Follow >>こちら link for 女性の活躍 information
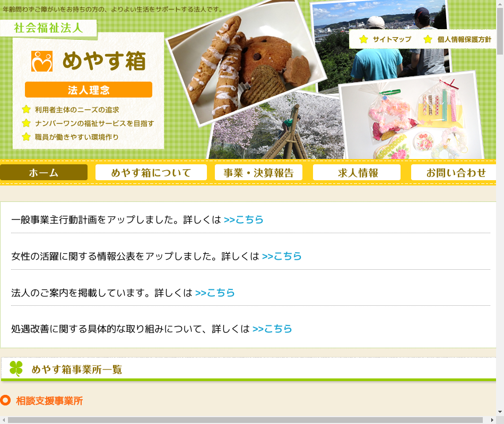Viewport: 504px width, 424px height. pyautogui.click(x=282, y=257)
